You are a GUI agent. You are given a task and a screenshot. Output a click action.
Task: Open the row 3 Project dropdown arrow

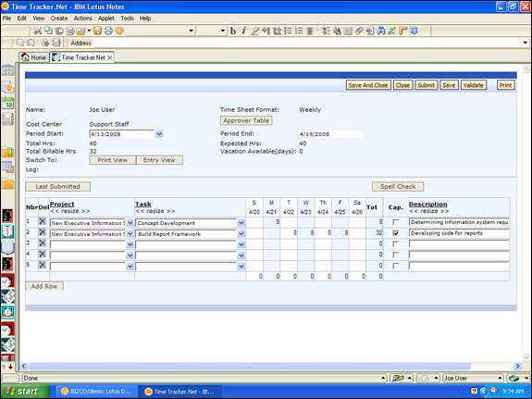pyautogui.click(x=130, y=244)
